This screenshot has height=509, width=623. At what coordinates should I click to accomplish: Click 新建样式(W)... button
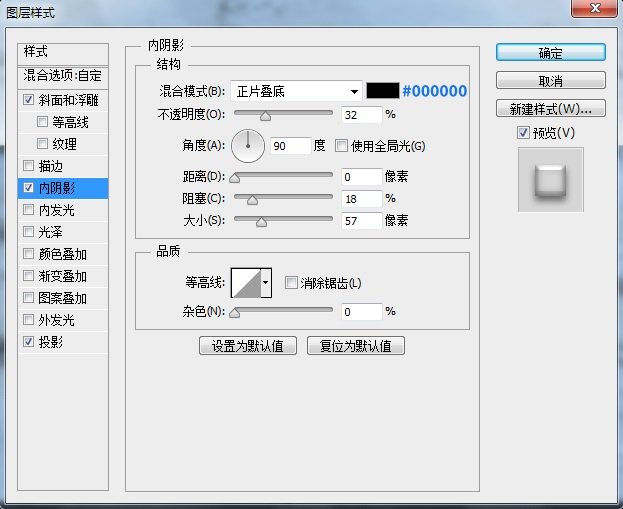click(551, 108)
